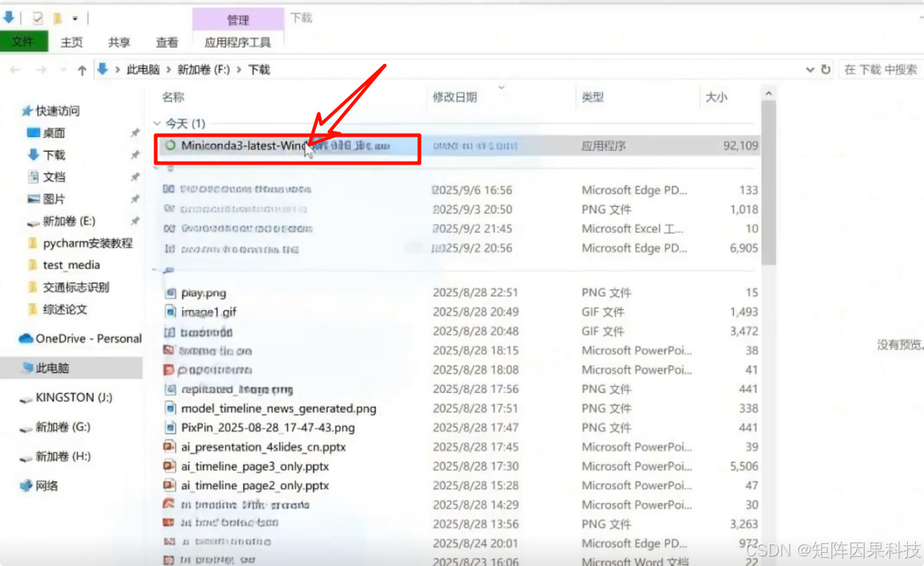The image size is (924, 566).
Task: Click PowerPoint icon of ai_presentation_4slides_cn.pptx
Action: pos(170,447)
